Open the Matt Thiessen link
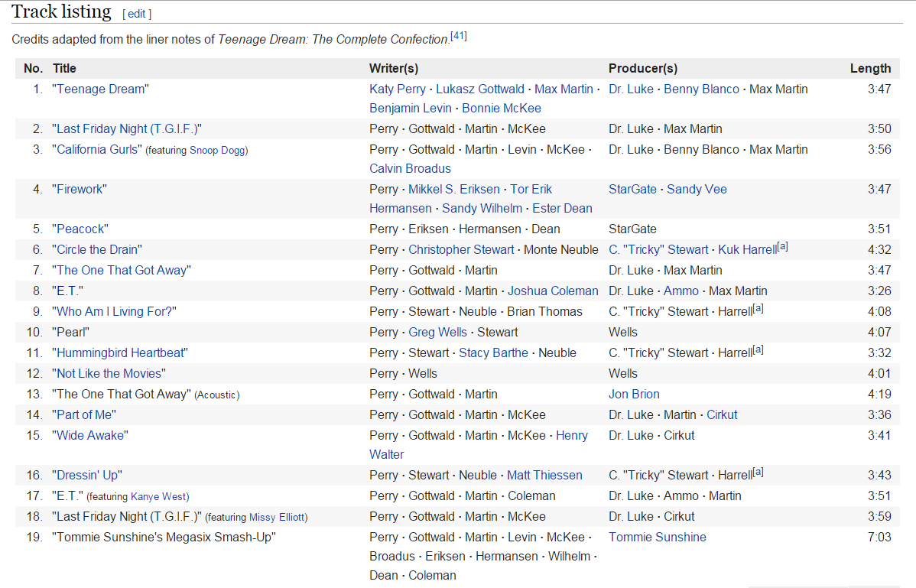This screenshot has width=916, height=588. coord(544,475)
